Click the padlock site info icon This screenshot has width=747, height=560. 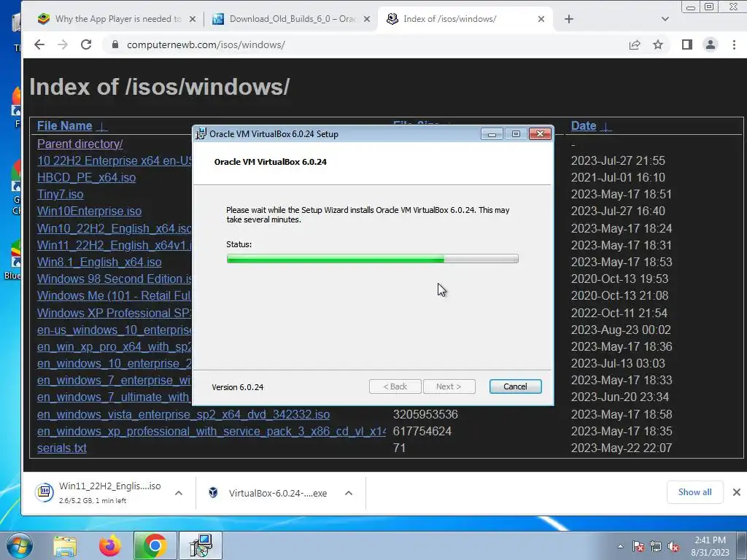coord(115,44)
